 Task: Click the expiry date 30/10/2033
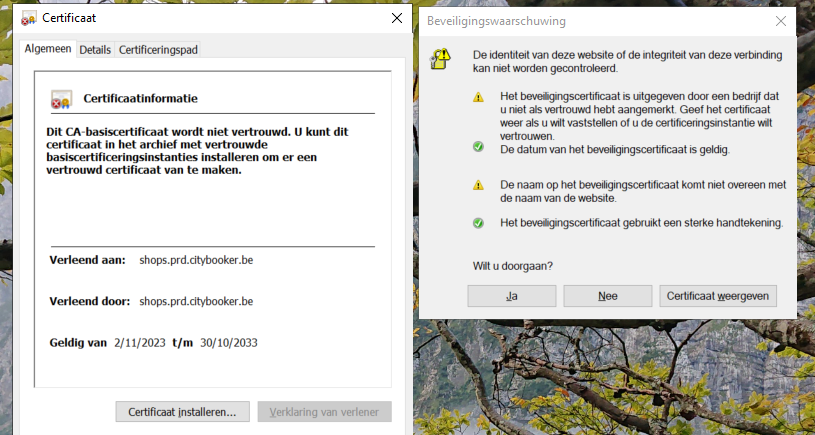point(229,342)
